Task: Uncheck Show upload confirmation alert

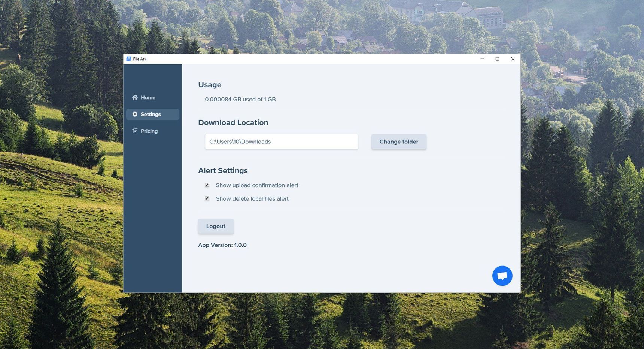Action: point(207,185)
